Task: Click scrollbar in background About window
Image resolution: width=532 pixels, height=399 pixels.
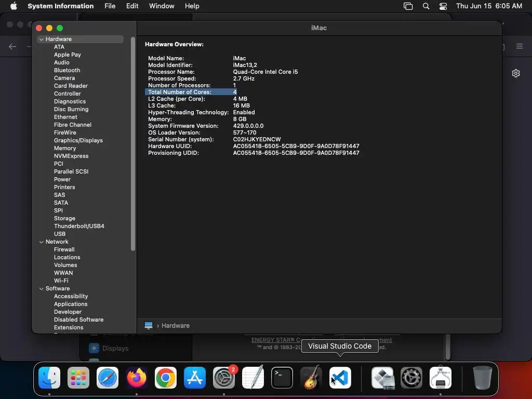Action: click(x=448, y=347)
